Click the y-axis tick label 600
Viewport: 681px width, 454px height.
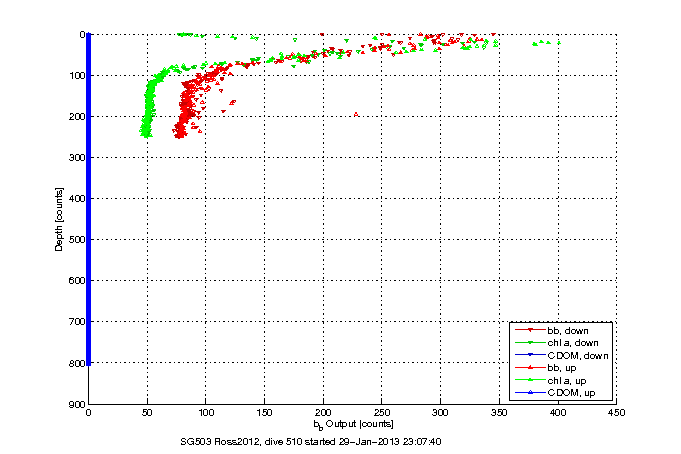coord(76,281)
